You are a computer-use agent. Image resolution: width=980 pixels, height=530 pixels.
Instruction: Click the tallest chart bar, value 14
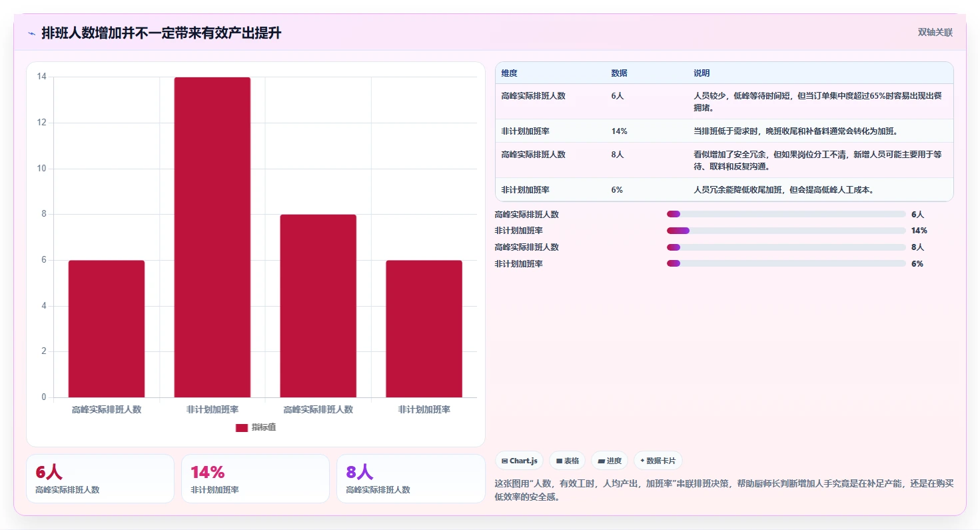[x=213, y=237]
